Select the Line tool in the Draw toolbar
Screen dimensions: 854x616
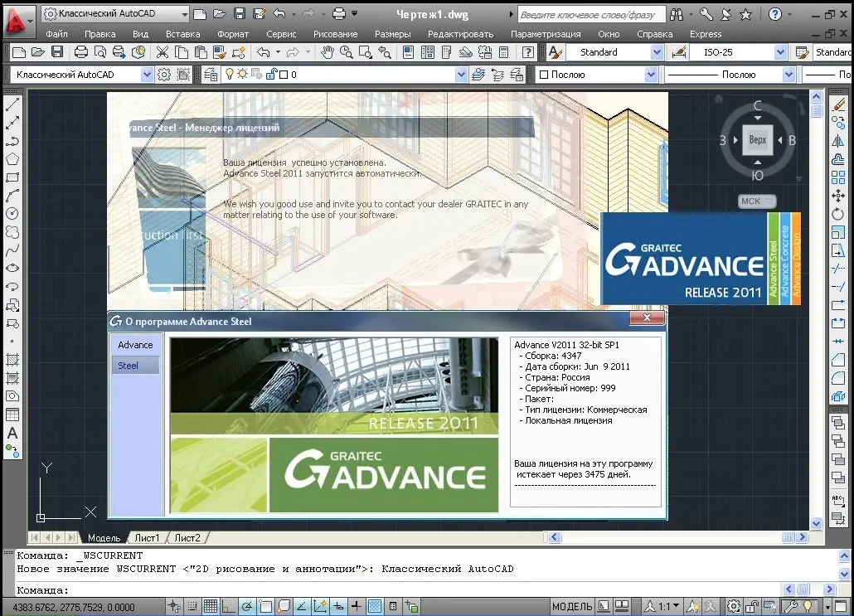[12, 104]
